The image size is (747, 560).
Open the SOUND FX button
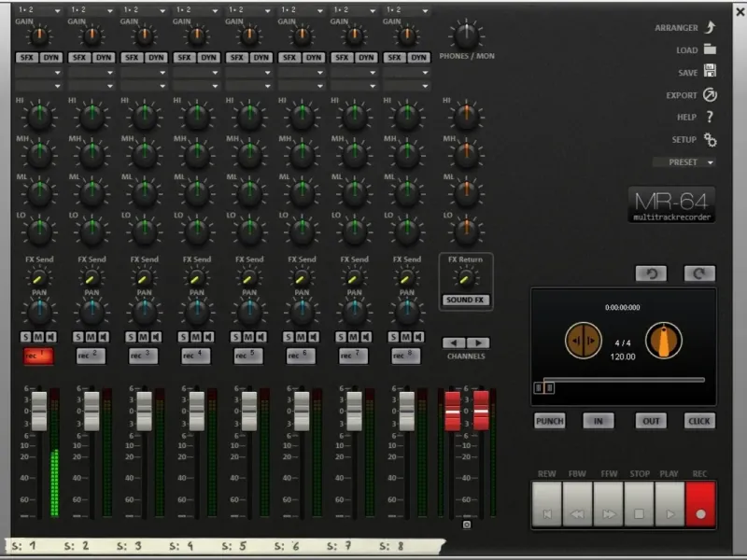465,300
